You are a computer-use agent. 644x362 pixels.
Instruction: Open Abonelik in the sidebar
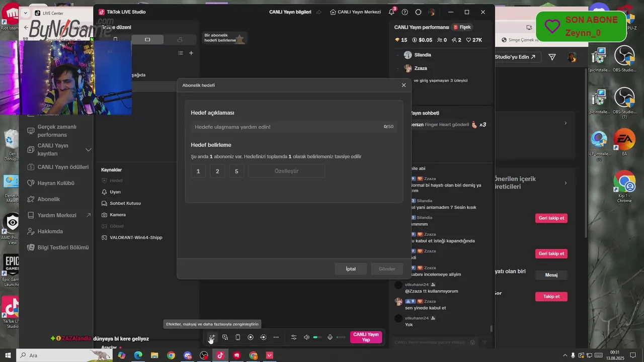[43, 199]
